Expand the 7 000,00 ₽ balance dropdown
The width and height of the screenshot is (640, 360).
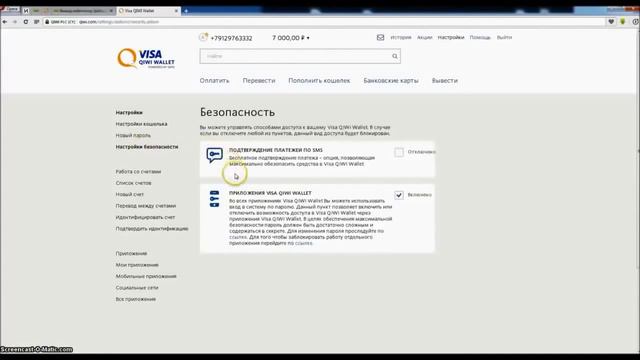[291, 38]
